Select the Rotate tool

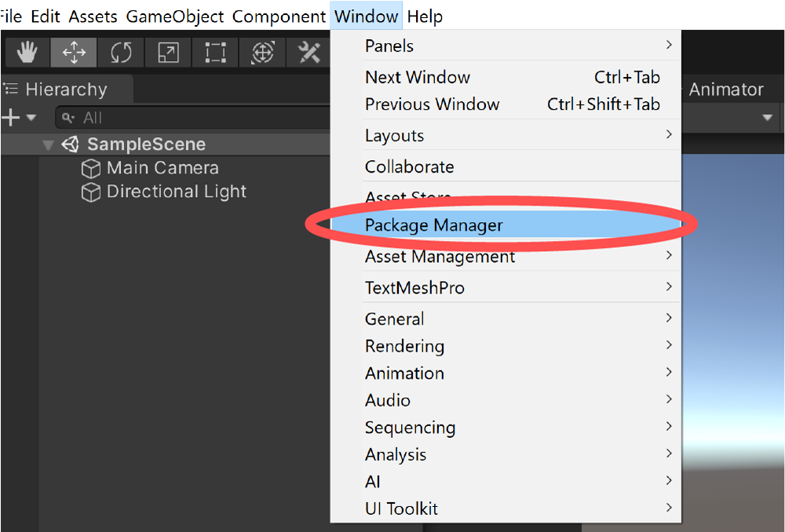(121, 53)
